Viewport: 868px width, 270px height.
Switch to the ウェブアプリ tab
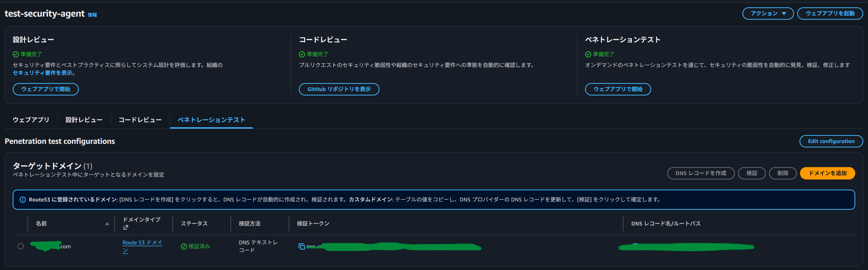tap(31, 120)
